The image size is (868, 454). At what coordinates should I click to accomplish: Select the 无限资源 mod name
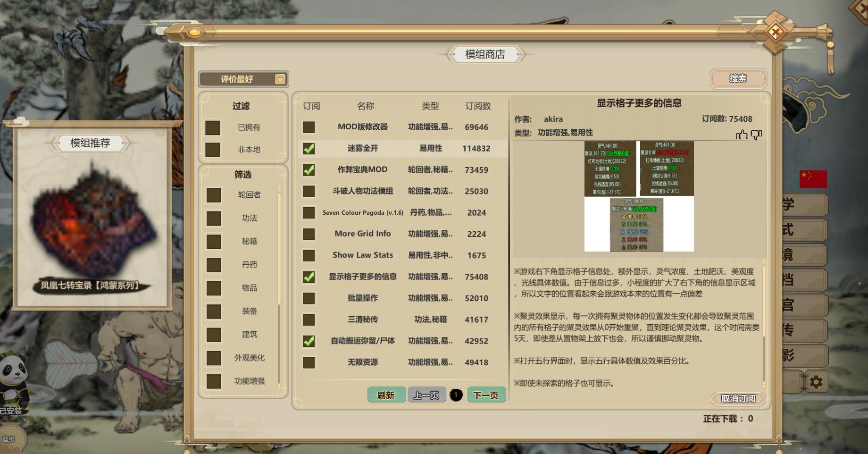pos(363,362)
